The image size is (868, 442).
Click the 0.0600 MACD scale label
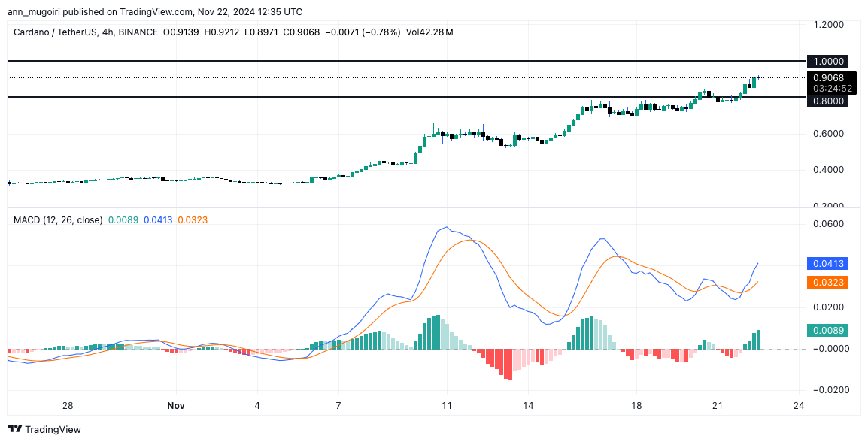(x=828, y=224)
